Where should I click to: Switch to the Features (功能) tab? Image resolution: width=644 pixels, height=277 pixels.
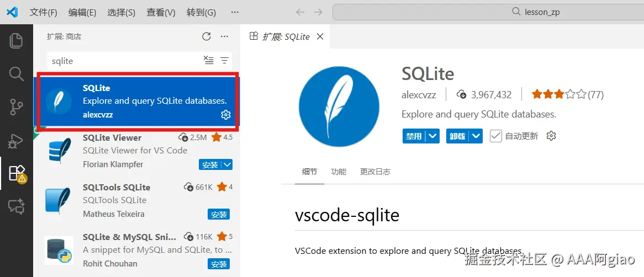coord(339,172)
